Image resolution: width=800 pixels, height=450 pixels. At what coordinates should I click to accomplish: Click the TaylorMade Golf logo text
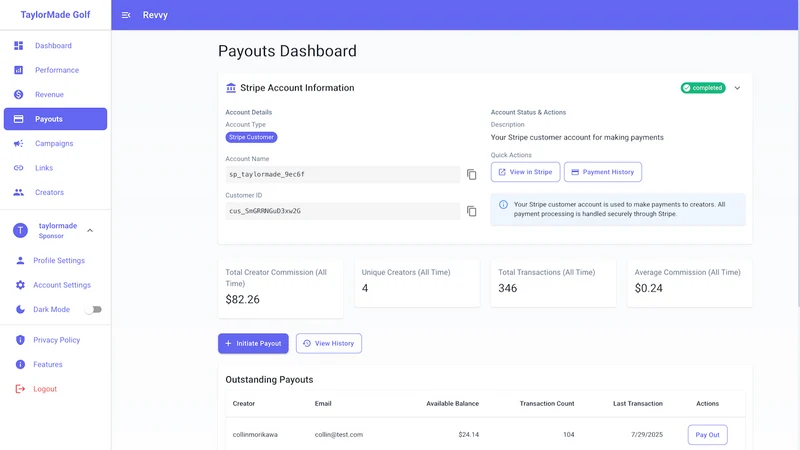click(x=55, y=15)
